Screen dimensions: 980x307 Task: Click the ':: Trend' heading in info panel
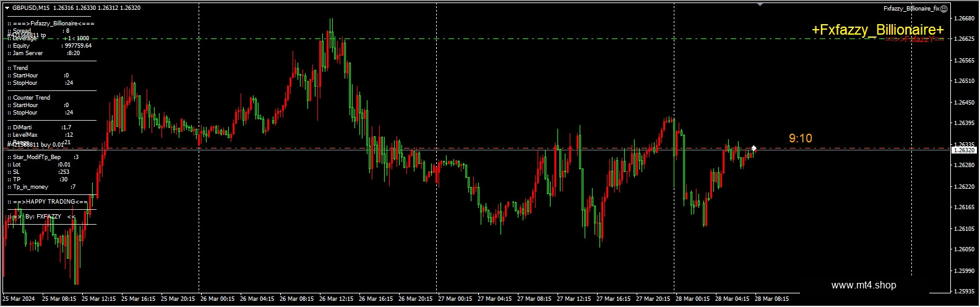(x=18, y=68)
